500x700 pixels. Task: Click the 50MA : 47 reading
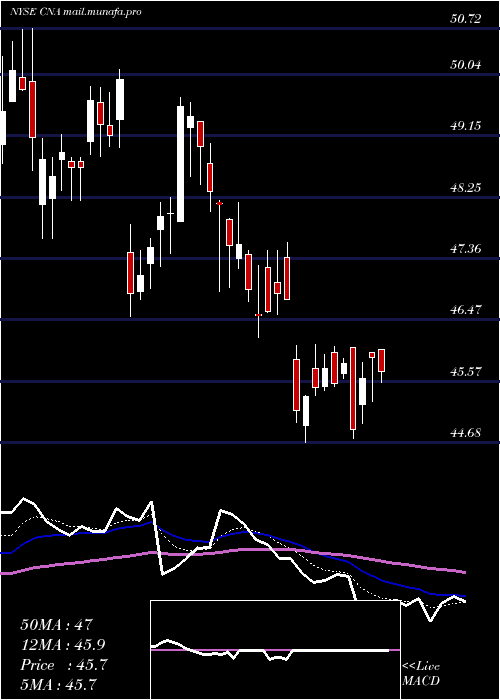click(x=56, y=625)
